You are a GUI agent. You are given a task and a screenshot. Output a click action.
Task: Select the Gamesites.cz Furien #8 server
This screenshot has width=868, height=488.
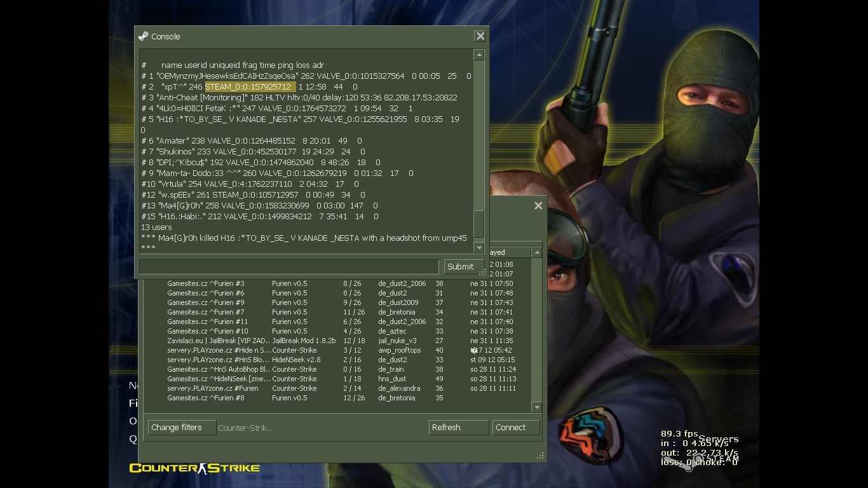click(x=206, y=398)
